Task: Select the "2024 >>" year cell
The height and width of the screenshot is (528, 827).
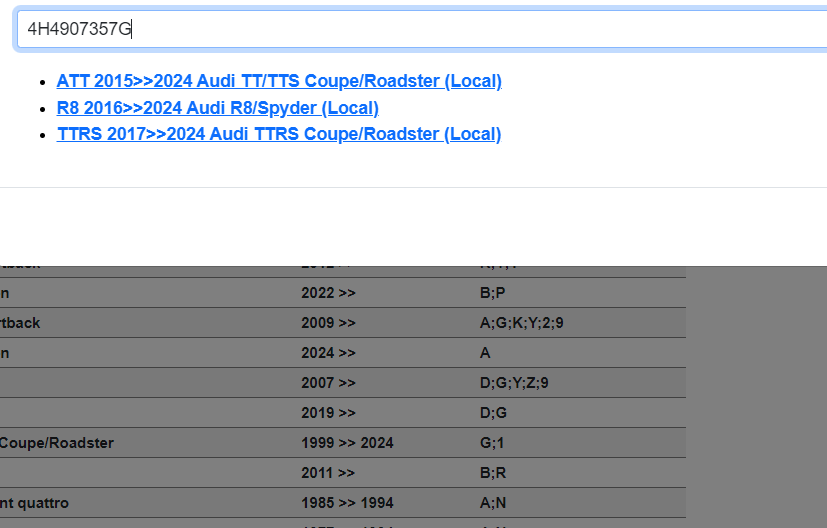Action: [328, 353]
